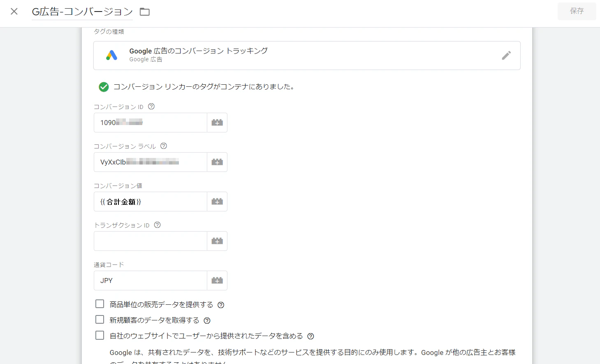600x364 pixels.
Task: Focus the コンバージョン ID input field
Action: tap(150, 123)
